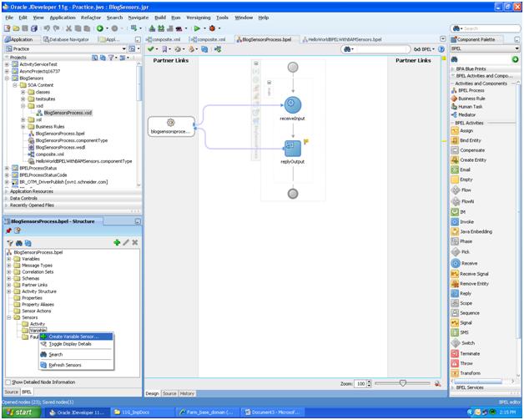Collapse the Sensors node in Structure tree
Screen dimensions: 524x420
9,317
